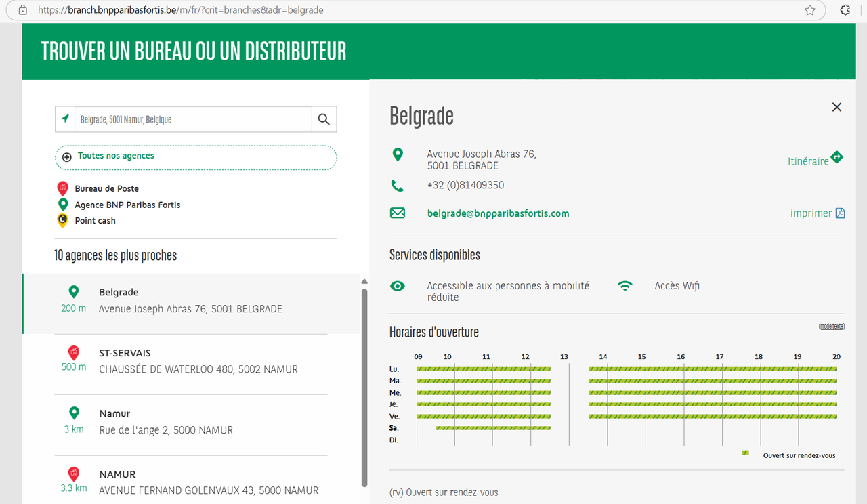Click the yellow Point cash legend icon
867x504 pixels.
click(62, 220)
